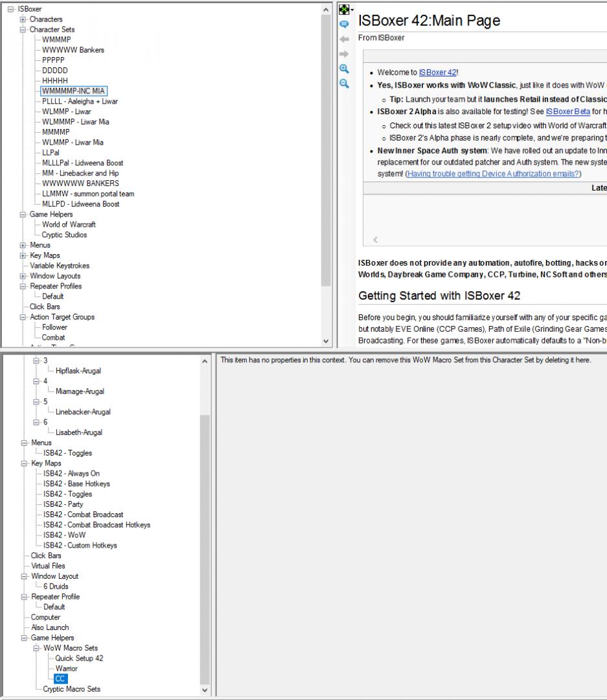Click the down arrow of the bottom tree scrollbar

pos(205,690)
